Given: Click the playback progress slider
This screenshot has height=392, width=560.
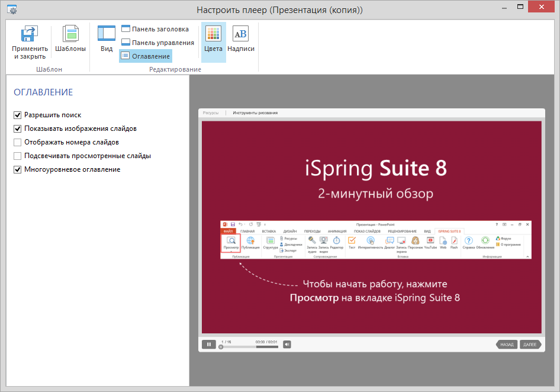Looking at the screenshot, I should point(249,347).
